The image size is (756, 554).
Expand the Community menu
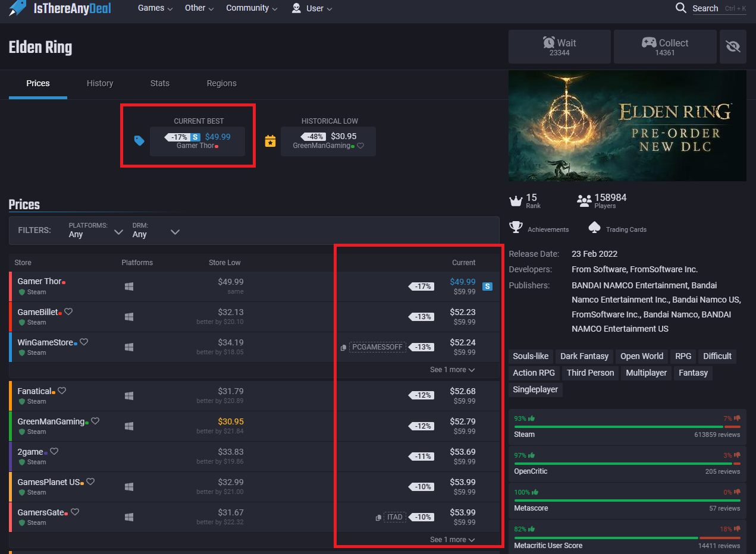click(252, 8)
